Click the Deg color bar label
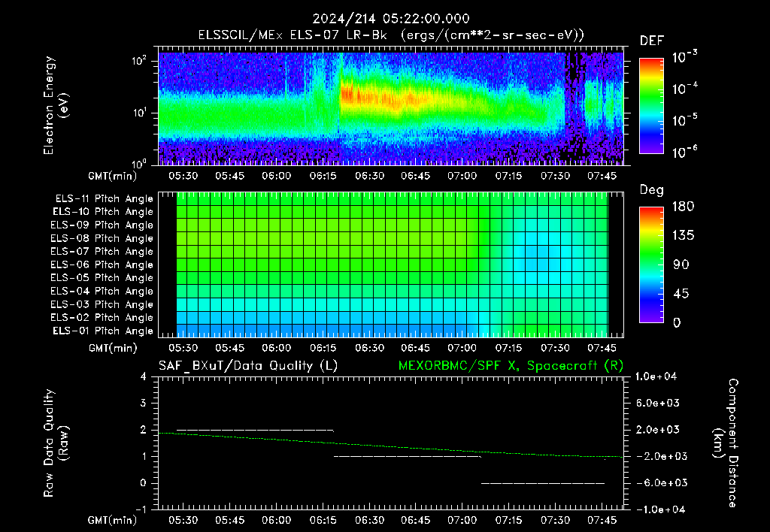This screenshot has height=532, width=770. coord(652,190)
